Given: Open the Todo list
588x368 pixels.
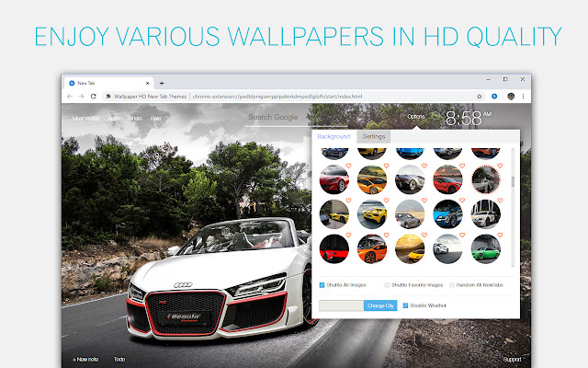Looking at the screenshot, I should (119, 360).
